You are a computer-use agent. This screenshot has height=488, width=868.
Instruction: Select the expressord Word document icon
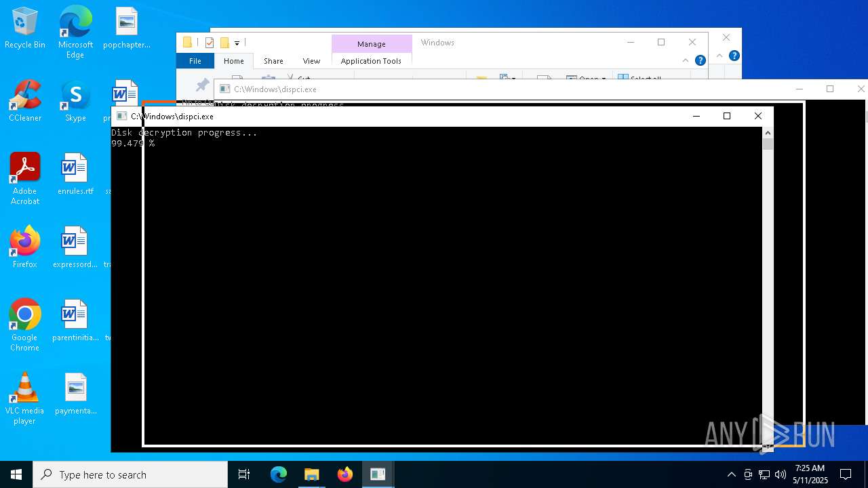75,248
